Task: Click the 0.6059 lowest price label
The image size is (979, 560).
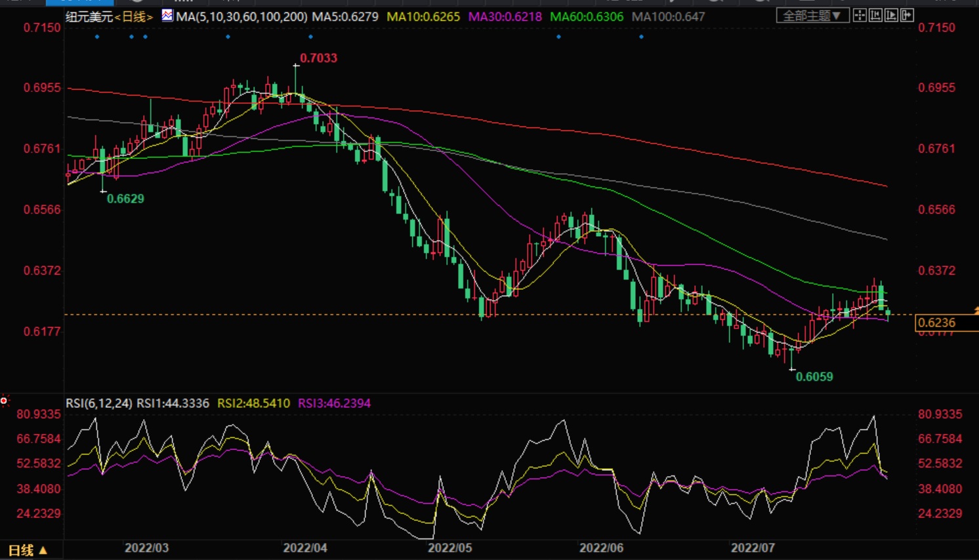Action: click(814, 376)
